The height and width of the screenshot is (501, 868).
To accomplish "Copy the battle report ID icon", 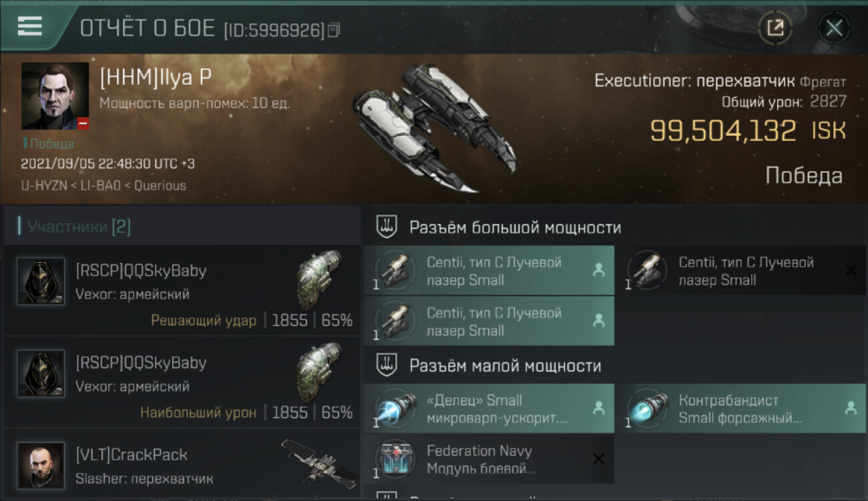I will [x=334, y=30].
